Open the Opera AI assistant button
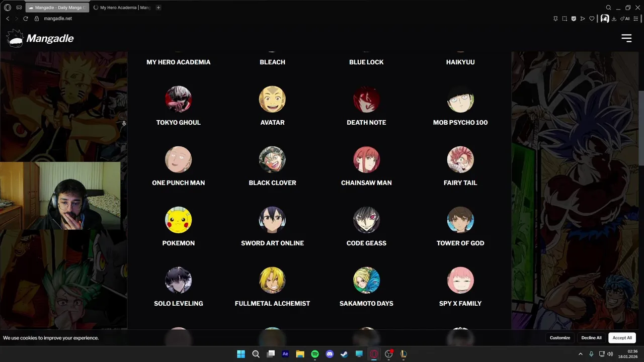 (625, 19)
